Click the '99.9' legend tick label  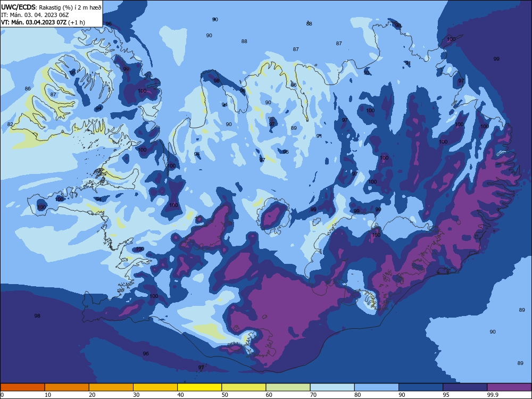click(492, 395)
